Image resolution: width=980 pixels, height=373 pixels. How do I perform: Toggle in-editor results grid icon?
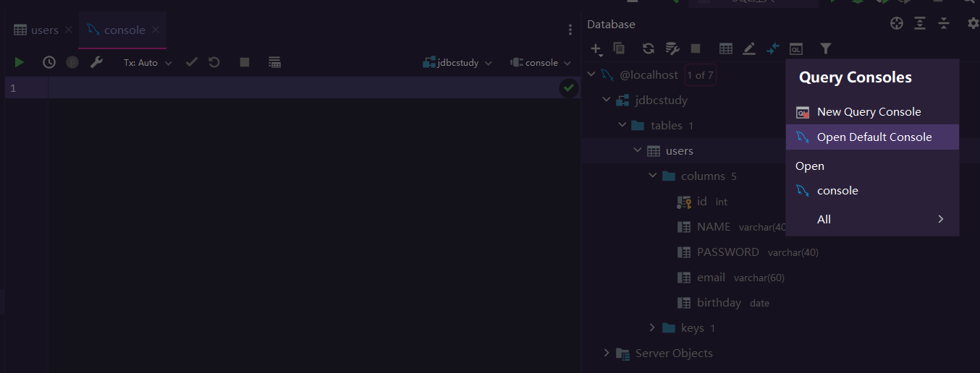point(274,62)
